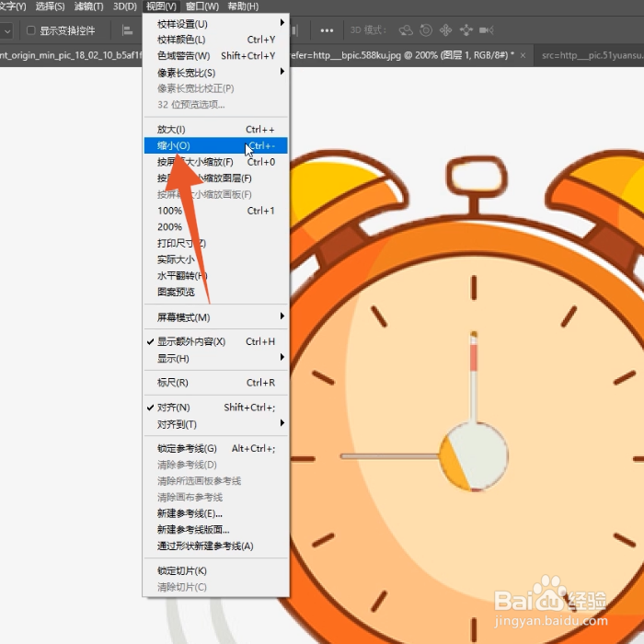Choose 水平翻转 menu item

[215, 276]
